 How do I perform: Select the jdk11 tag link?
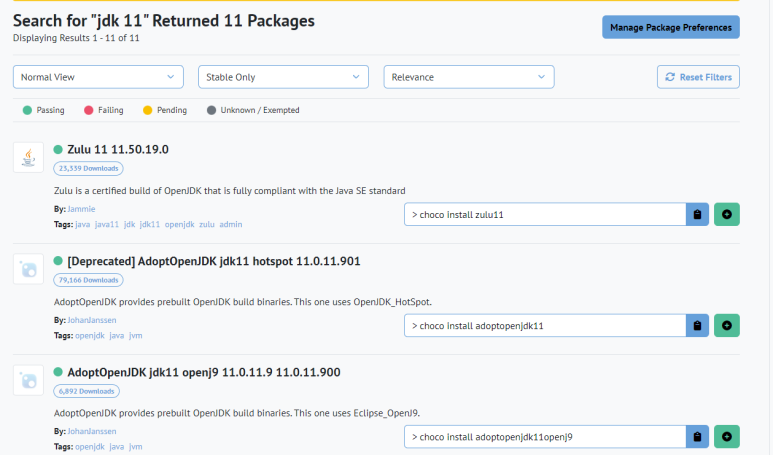(x=149, y=224)
